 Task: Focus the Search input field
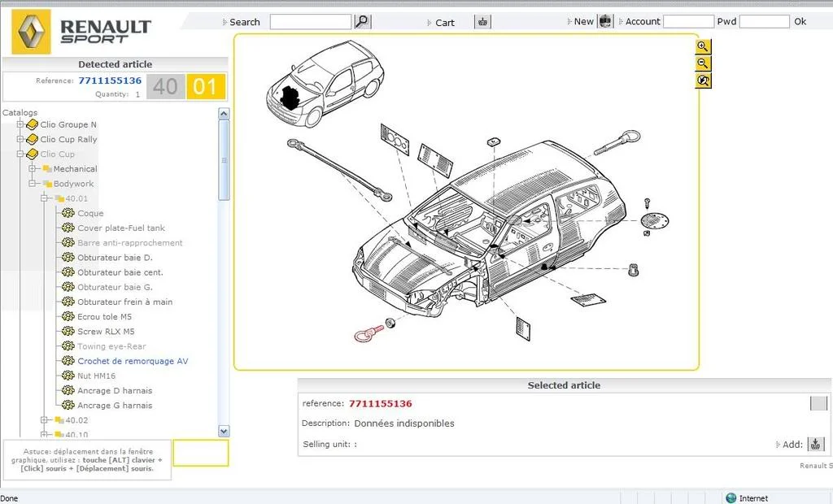[x=311, y=22]
